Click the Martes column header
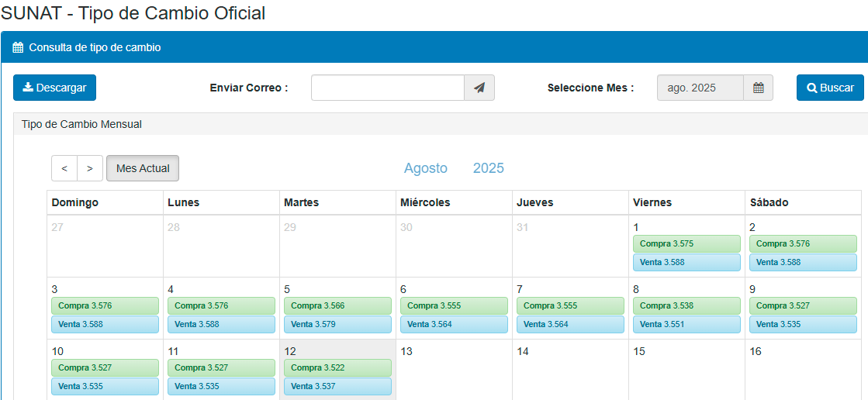Image resolution: width=868 pixels, height=400 pixels. click(337, 202)
